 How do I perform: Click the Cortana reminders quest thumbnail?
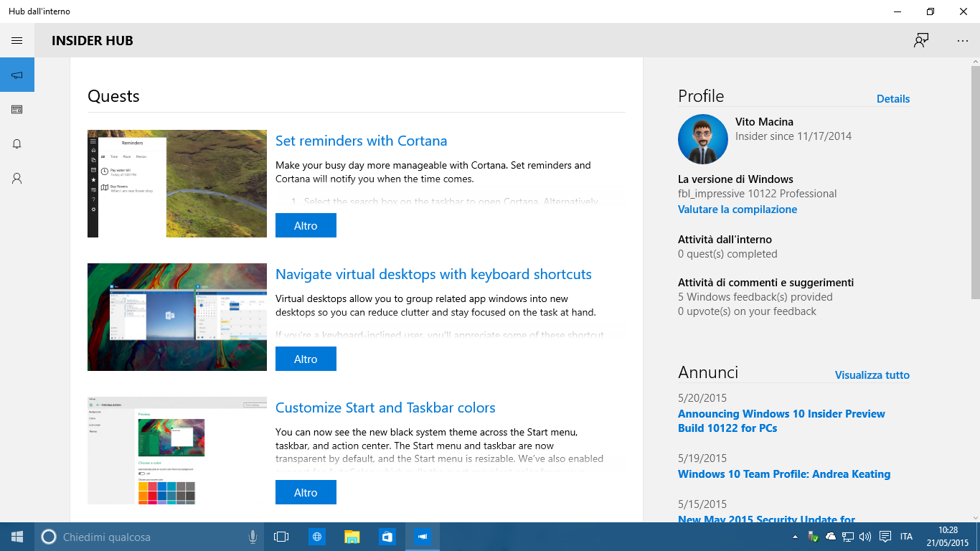(x=177, y=184)
